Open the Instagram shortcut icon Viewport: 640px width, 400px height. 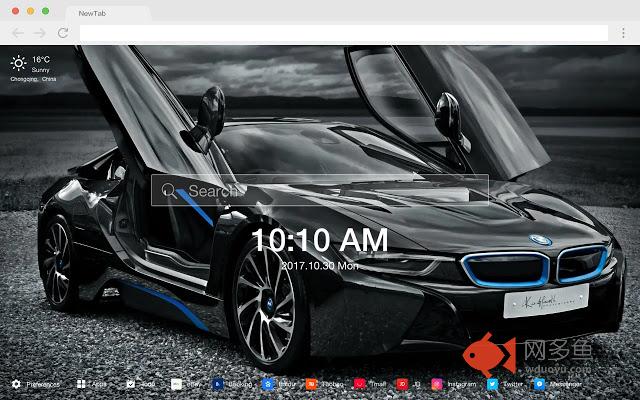click(437, 384)
